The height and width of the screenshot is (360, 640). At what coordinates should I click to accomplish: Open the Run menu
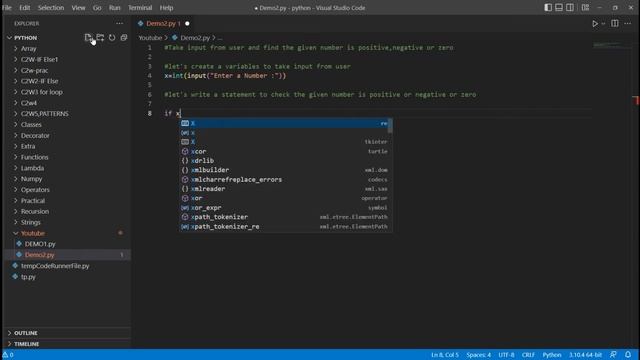pos(115,8)
